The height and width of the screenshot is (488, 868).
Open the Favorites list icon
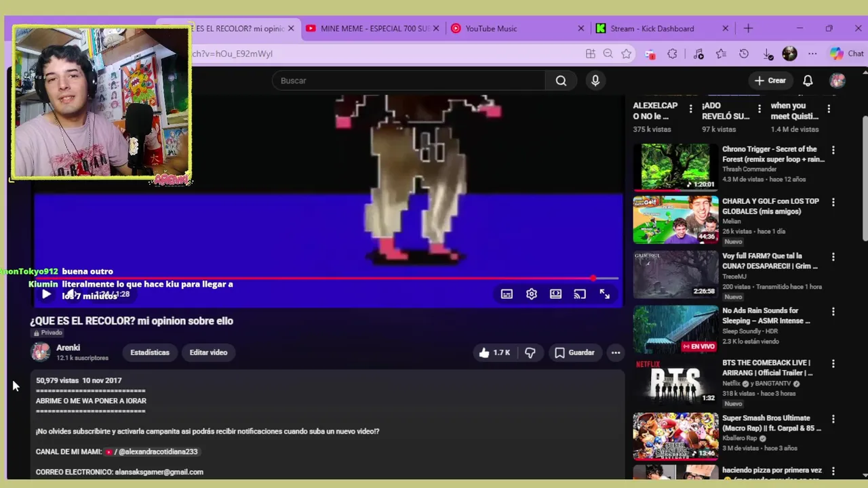(721, 54)
